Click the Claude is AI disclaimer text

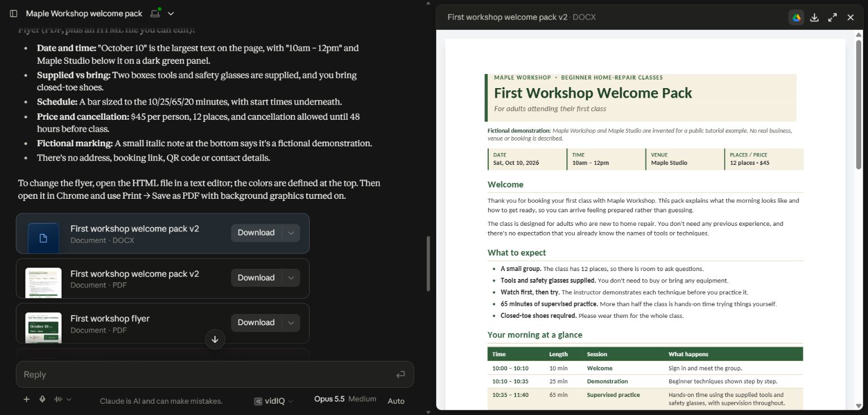point(161,401)
